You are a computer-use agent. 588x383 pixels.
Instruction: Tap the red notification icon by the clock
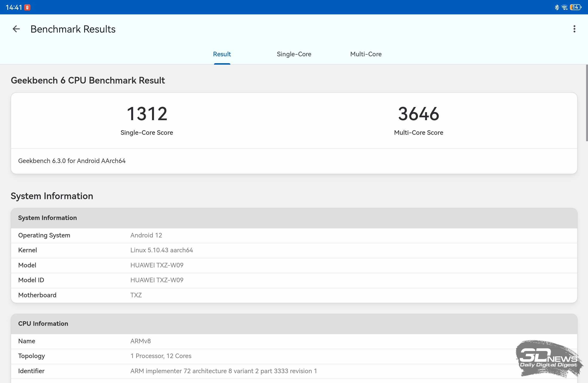pyautogui.click(x=27, y=7)
